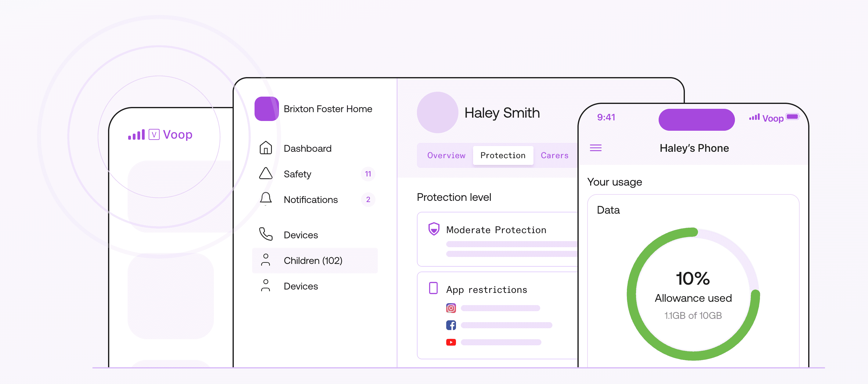
Task: Select the Protection tab
Action: tap(503, 155)
